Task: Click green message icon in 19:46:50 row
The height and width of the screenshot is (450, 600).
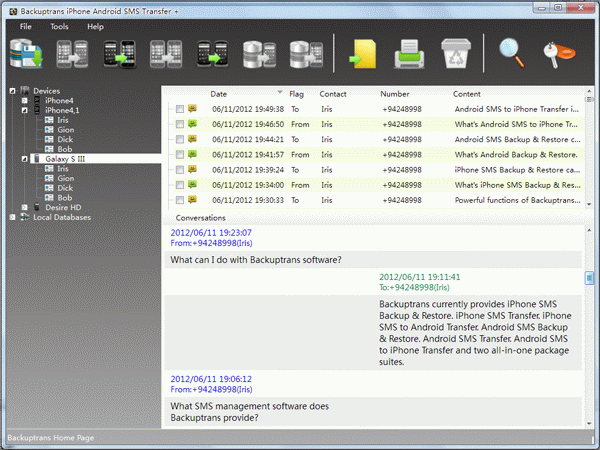Action: coord(192,124)
